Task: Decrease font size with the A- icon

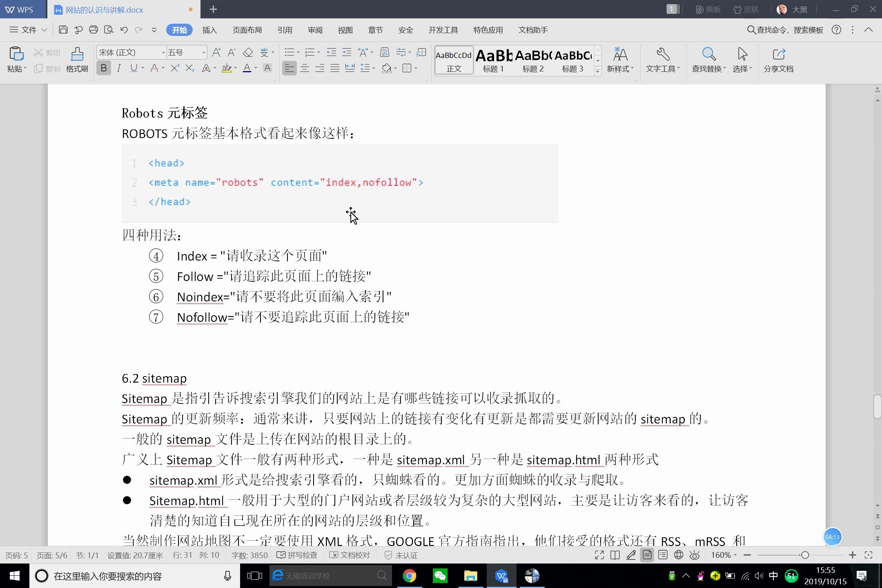Action: point(232,52)
